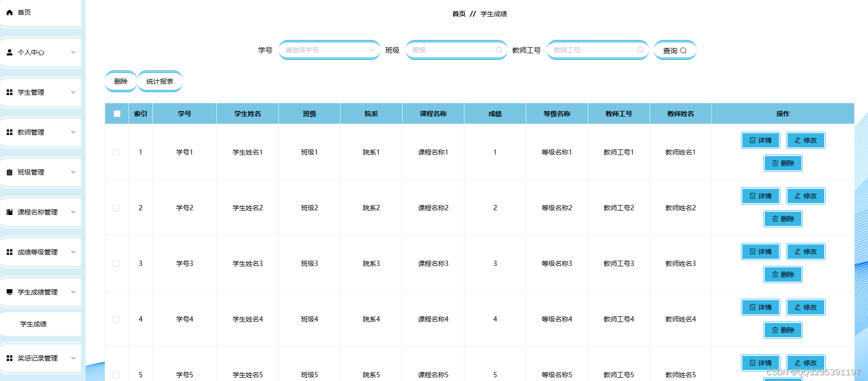The image size is (868, 381).
Task: Toggle the select-all checkbox in table header
Action: [117, 114]
